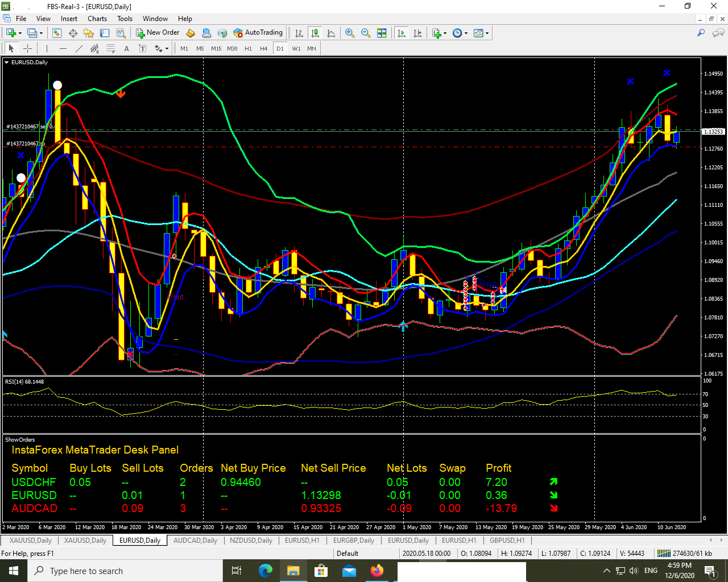The image size is (728, 582).
Task: Click the Windows search box
Action: [x=126, y=571]
